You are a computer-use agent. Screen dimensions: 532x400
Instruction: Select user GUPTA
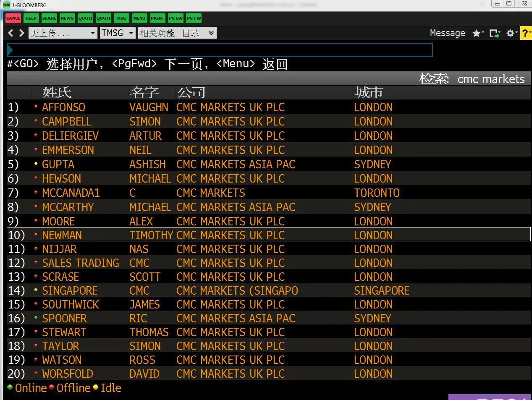coord(58,165)
